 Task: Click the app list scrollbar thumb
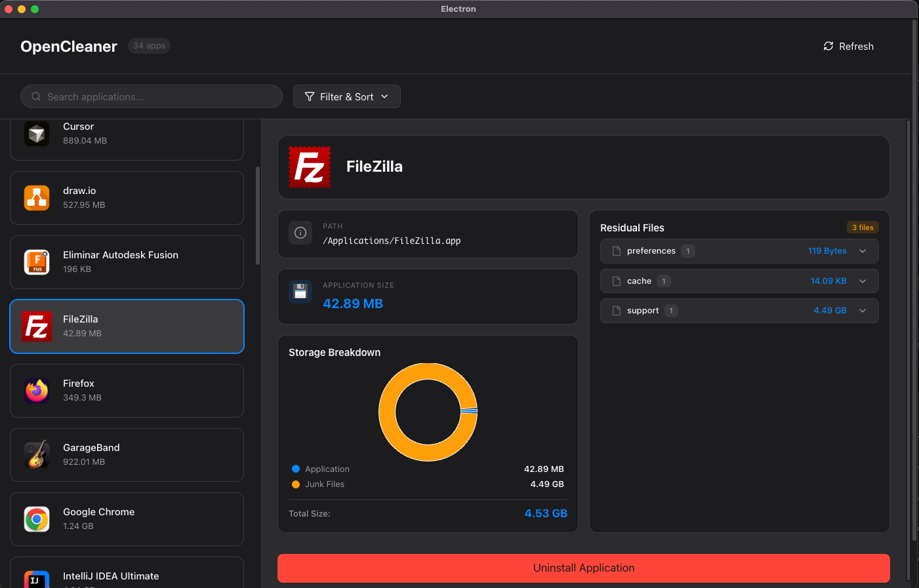[x=258, y=215]
